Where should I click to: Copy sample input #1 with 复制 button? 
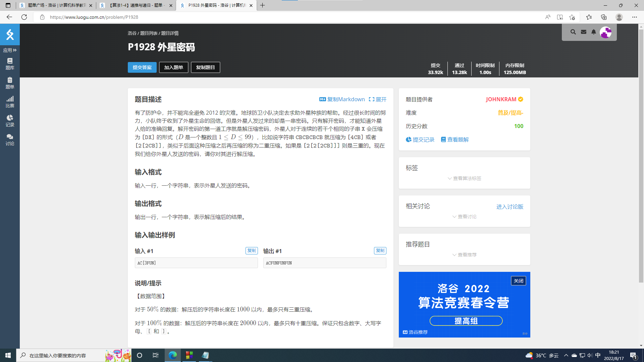click(251, 251)
